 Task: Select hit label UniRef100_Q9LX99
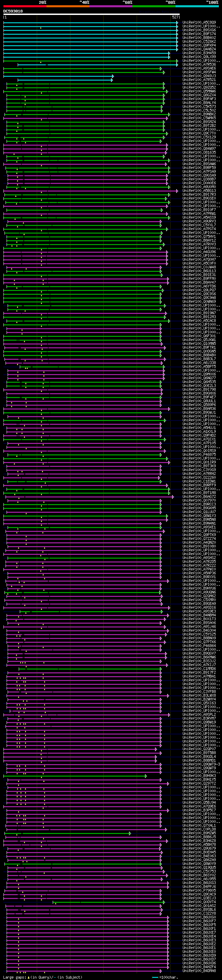[x=199, y=57]
